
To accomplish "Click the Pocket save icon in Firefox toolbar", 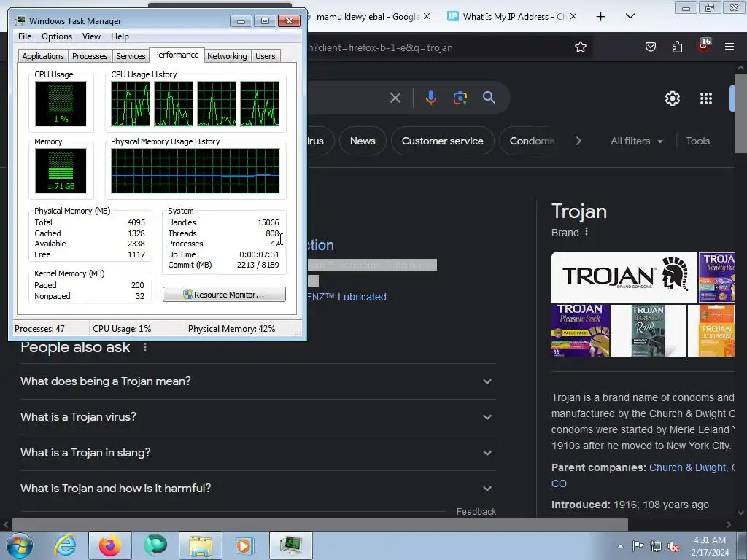I will pyautogui.click(x=650, y=47).
